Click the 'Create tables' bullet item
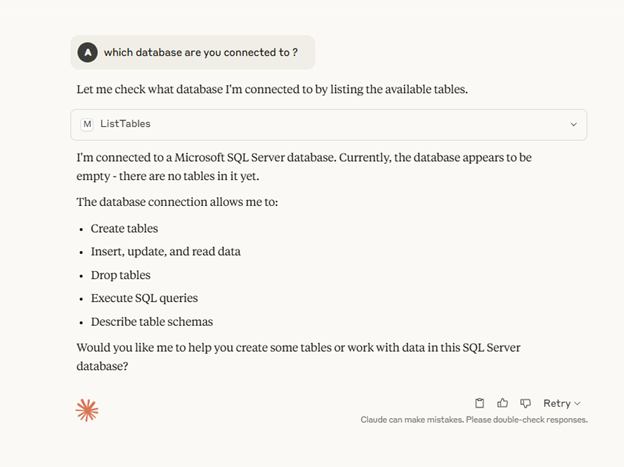Viewport: 624px width, 467px height. tap(124, 229)
